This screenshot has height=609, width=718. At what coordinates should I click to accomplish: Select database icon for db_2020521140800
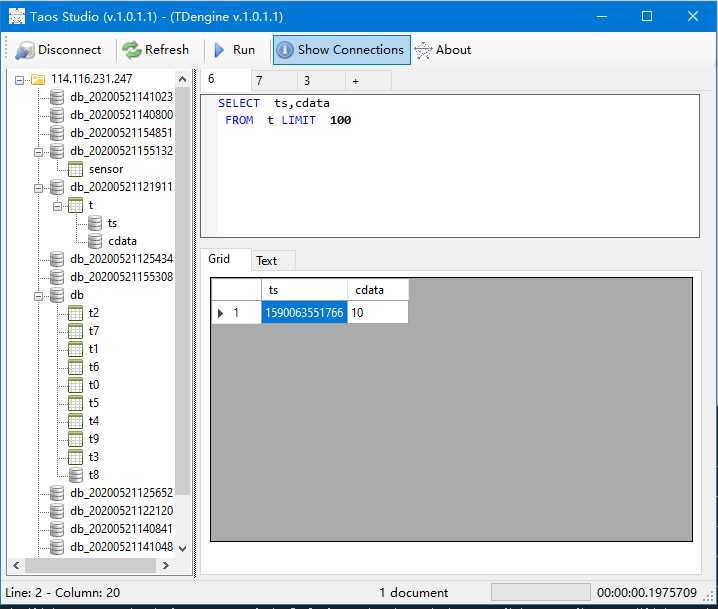pos(57,115)
